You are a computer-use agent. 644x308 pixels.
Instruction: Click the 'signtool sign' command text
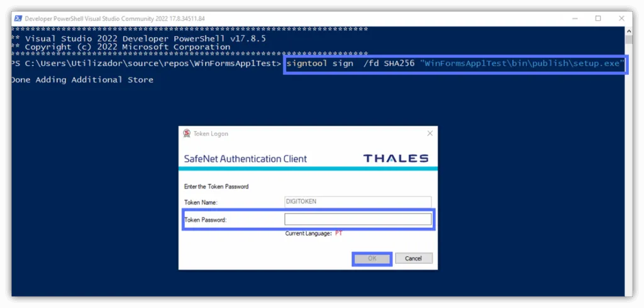coord(320,64)
